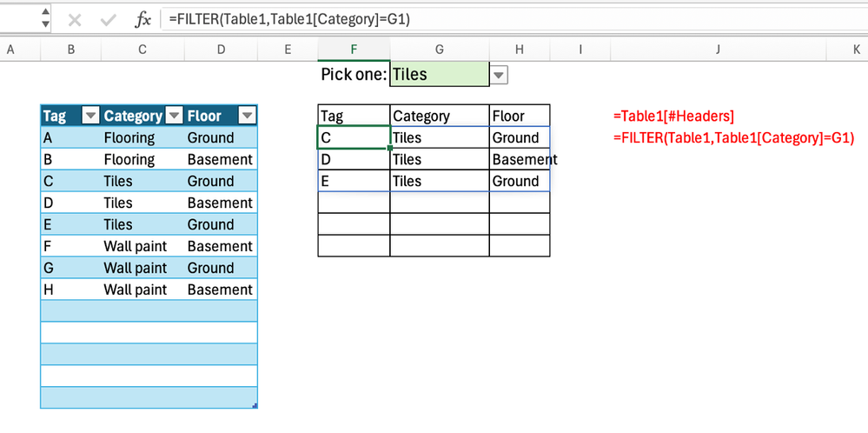Image resolution: width=868 pixels, height=433 pixels.
Task: Select column A header
Action: pyautogui.click(x=10, y=50)
